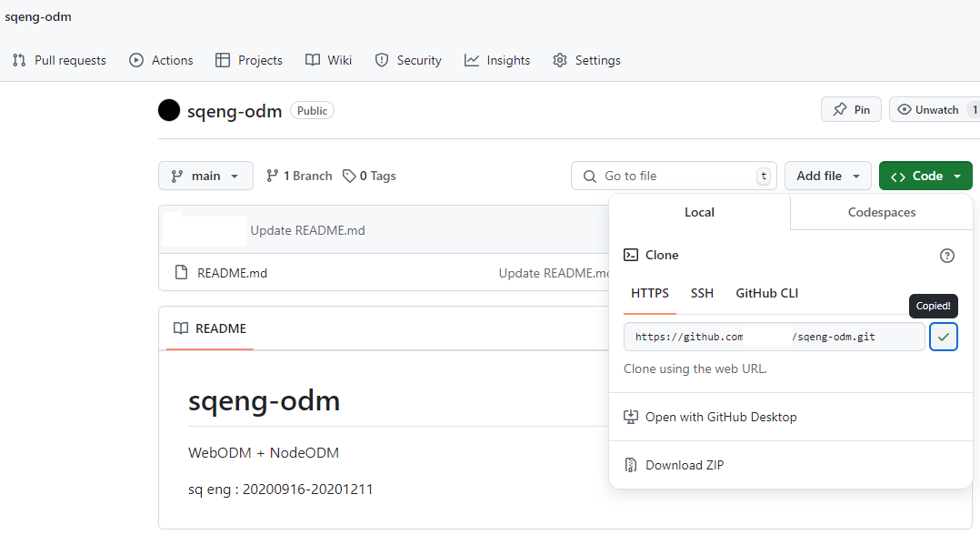The image size is (980, 535).
Task: Click the Clone help question-mark icon
Action: 947,256
